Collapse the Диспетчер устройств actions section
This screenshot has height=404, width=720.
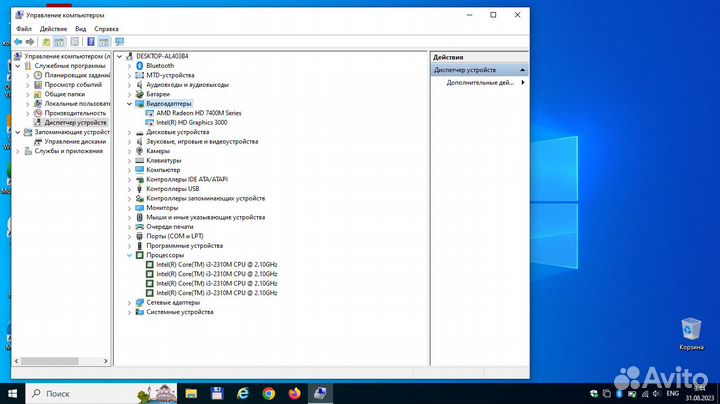pos(523,70)
